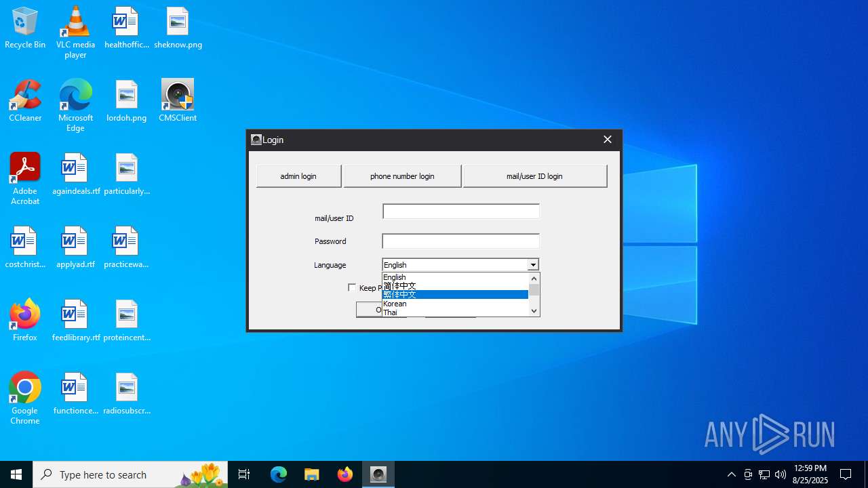
Task: Select healthoffic... Word document icon
Action: pos(126,28)
